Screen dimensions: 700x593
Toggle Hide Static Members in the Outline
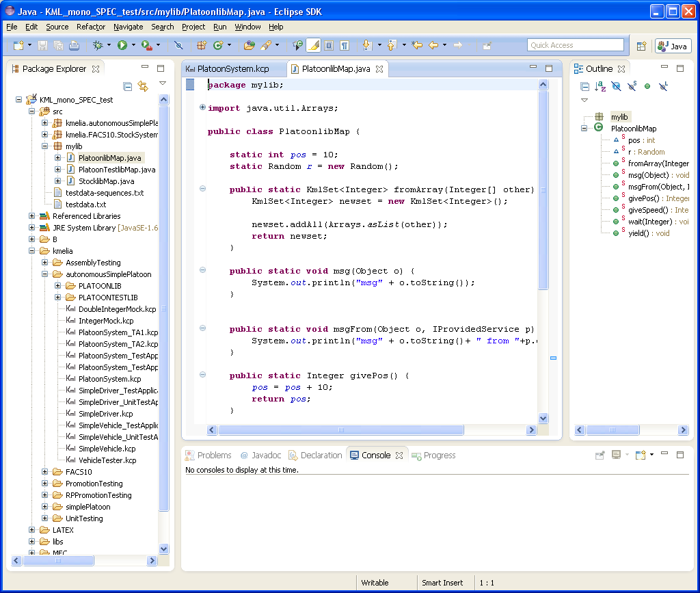coord(632,86)
